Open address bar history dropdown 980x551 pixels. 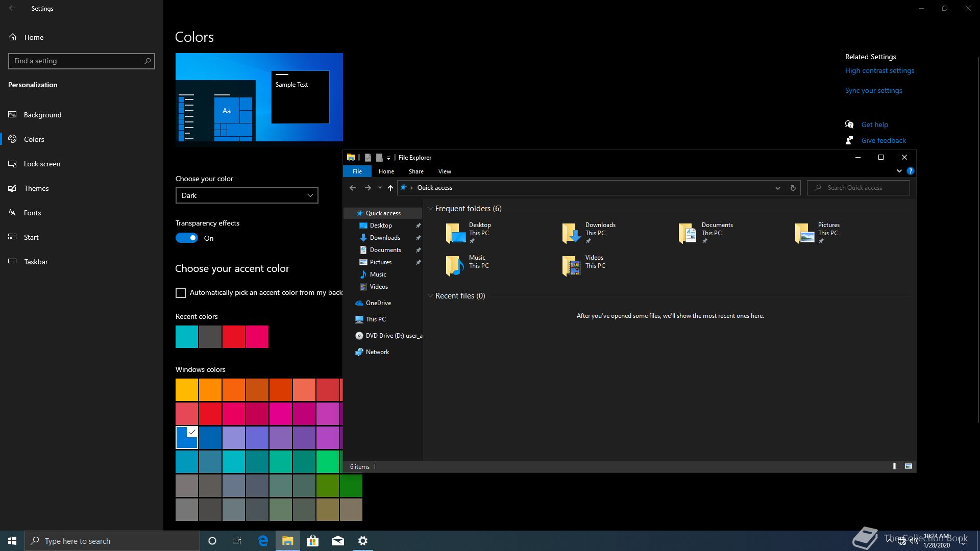click(778, 188)
